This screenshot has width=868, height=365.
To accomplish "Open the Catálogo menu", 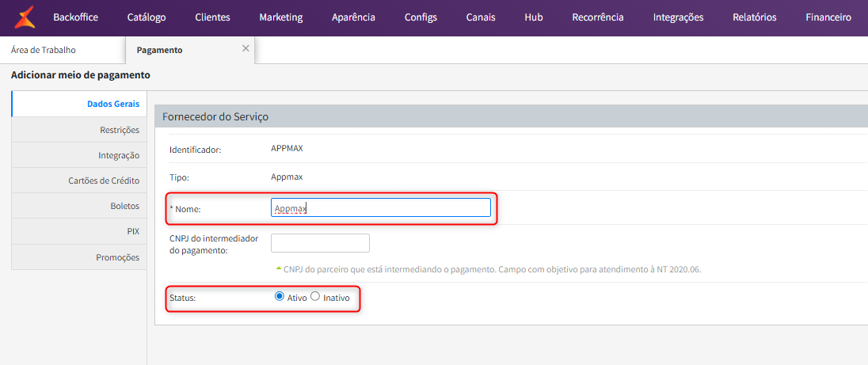I will [x=147, y=17].
